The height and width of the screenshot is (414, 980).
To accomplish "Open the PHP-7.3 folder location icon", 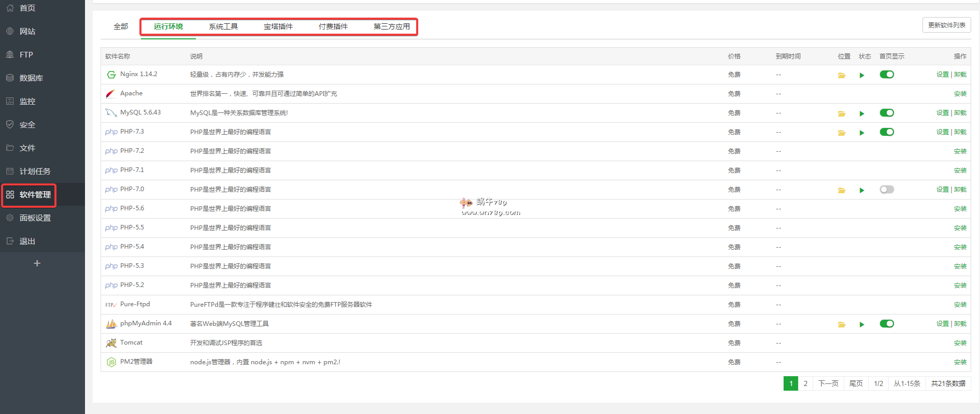I will click(x=841, y=133).
